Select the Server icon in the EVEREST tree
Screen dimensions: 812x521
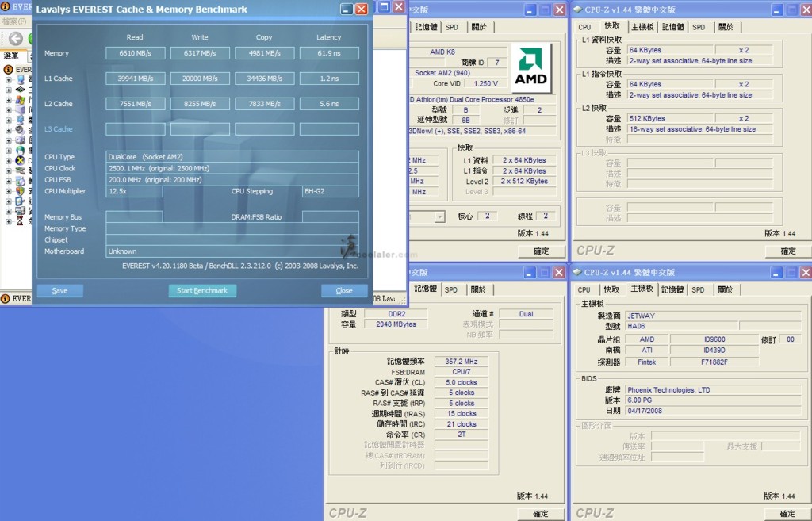click(x=21, y=109)
